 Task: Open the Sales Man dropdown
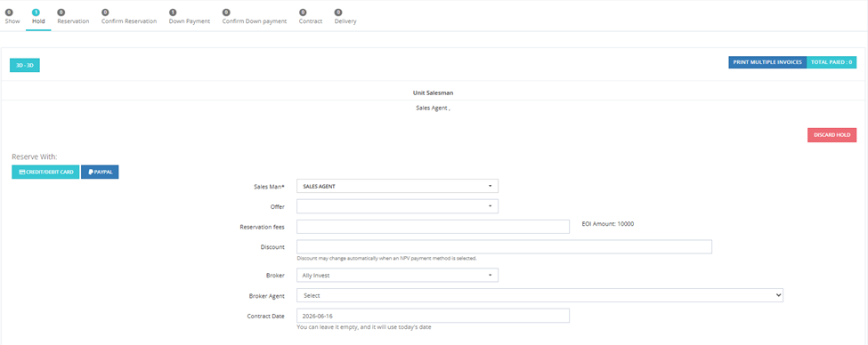[x=397, y=187]
